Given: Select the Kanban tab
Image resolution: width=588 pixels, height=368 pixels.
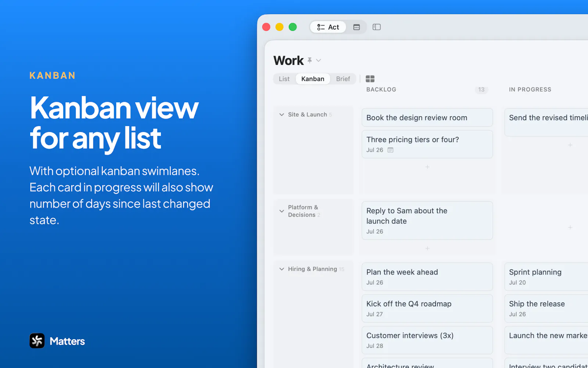Looking at the screenshot, I should pos(313,79).
